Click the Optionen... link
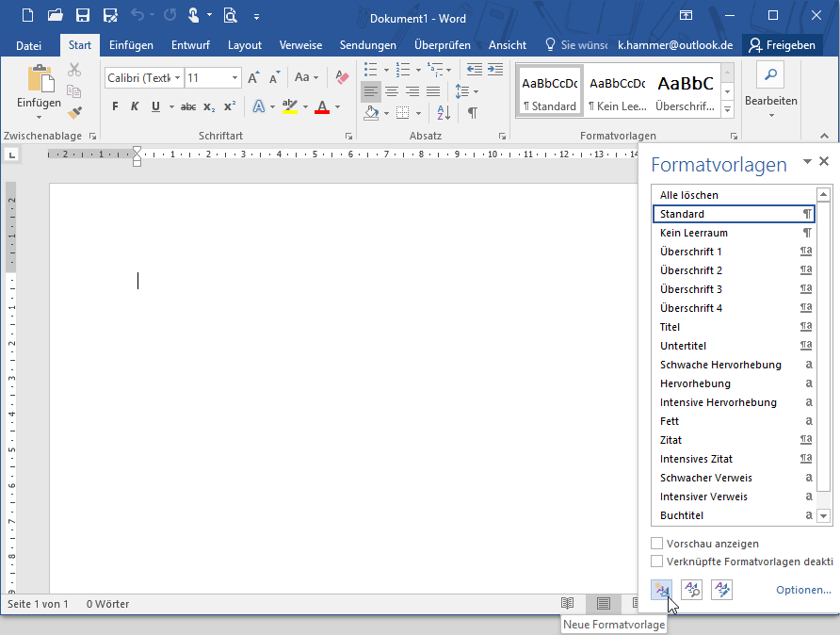 click(x=803, y=590)
